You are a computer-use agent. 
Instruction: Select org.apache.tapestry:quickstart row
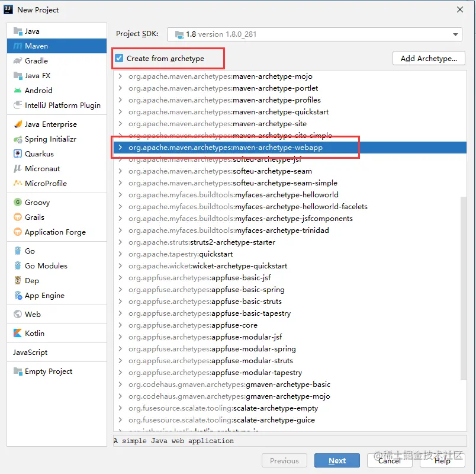(290, 254)
